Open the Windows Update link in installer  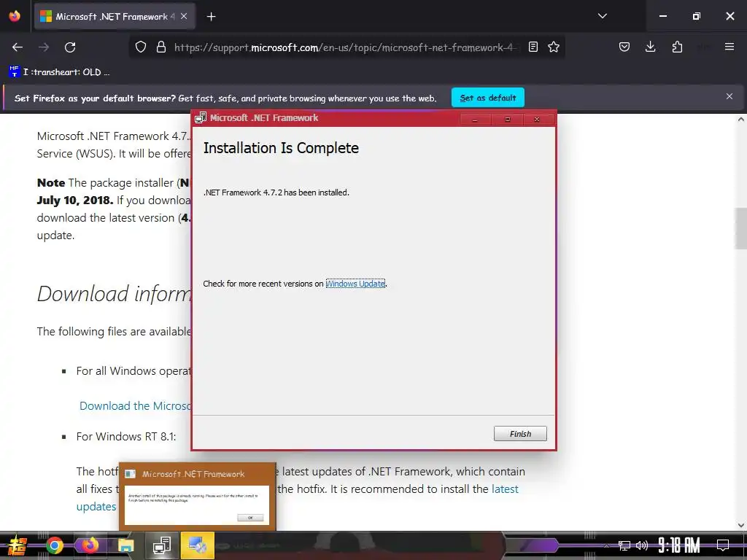coord(355,284)
